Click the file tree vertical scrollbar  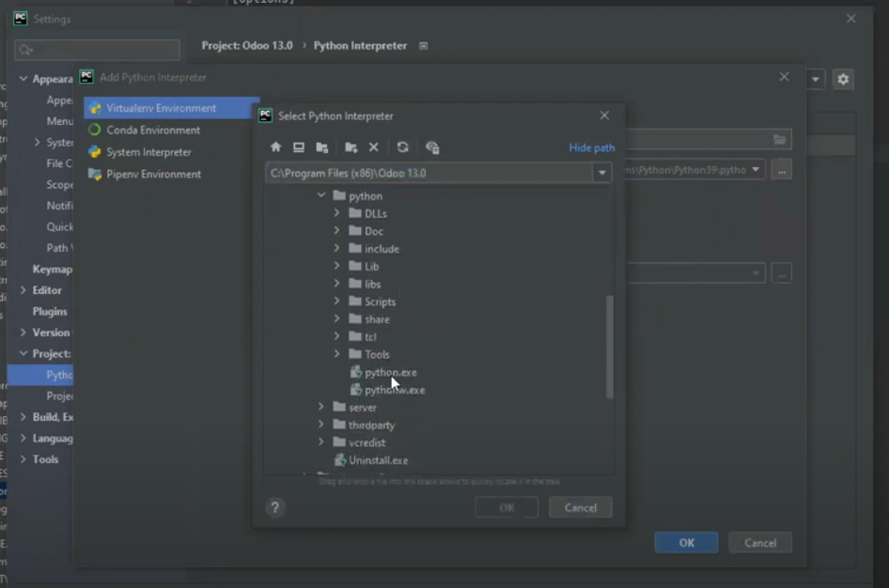click(610, 347)
